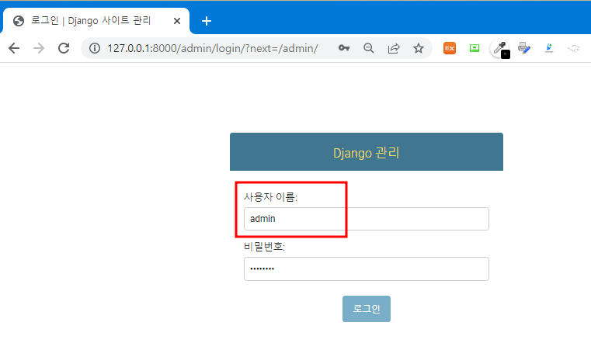
Task: Activate the eyedropper color picker extension
Action: click(x=500, y=48)
